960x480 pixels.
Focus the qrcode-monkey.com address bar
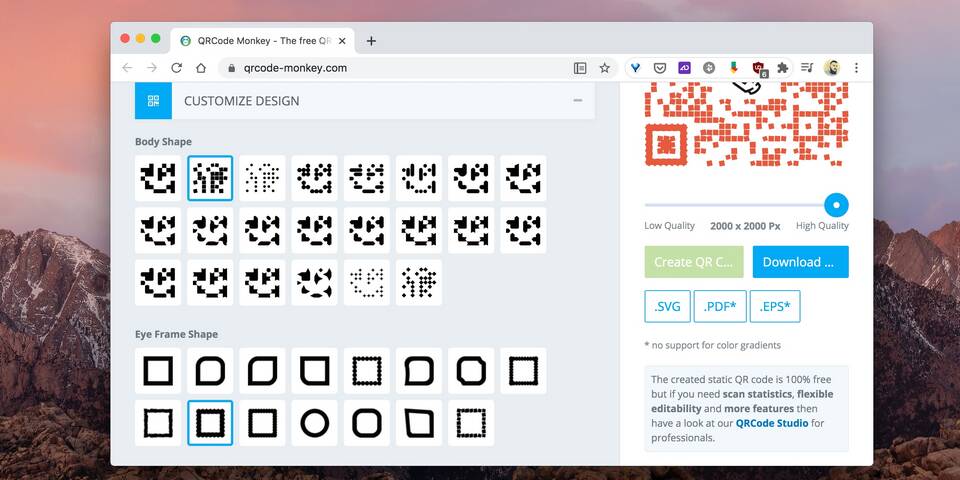pyautogui.click(x=392, y=68)
